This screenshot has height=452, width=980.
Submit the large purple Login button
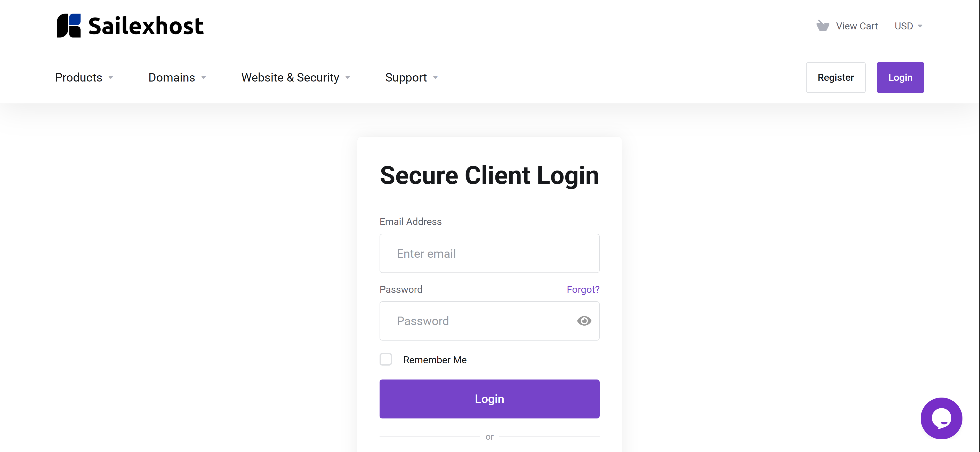point(489,399)
